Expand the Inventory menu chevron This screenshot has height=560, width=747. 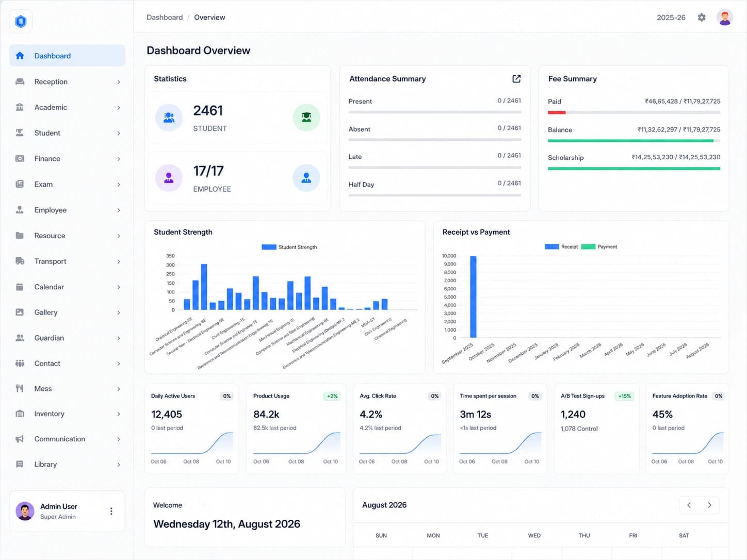(119, 414)
